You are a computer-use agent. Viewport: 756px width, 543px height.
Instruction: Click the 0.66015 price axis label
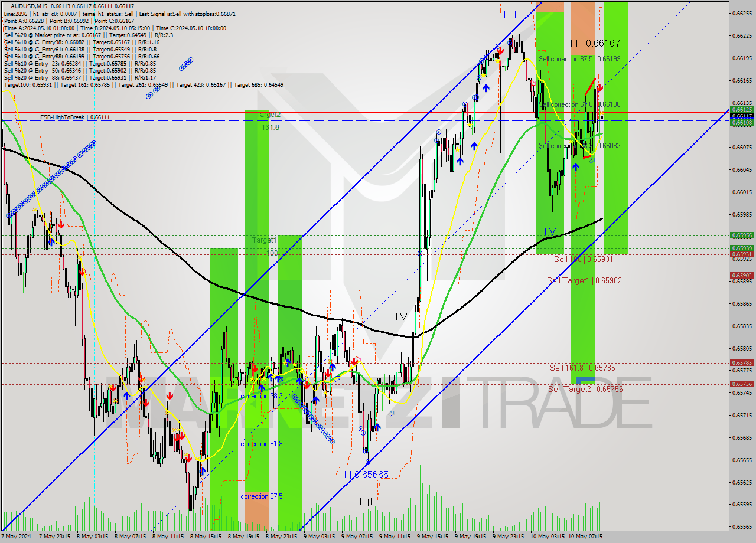(x=742, y=192)
